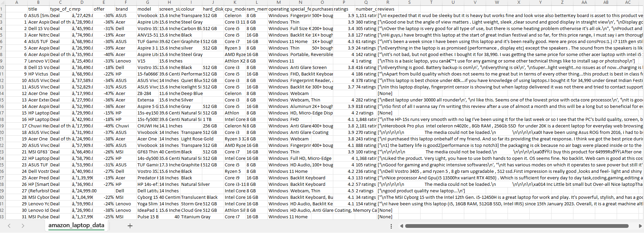Click the horizontal scrollbar left arrow
The height and width of the screenshot is (233, 644).
click(401, 226)
